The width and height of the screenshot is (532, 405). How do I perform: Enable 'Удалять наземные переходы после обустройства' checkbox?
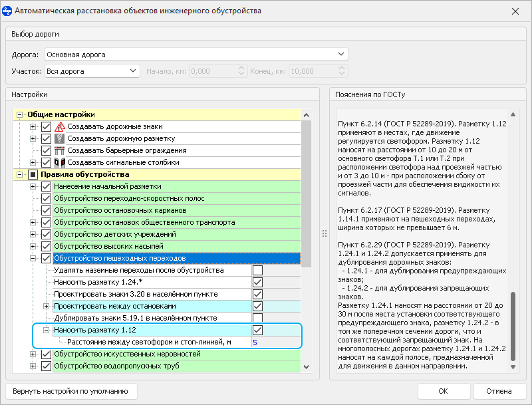pyautogui.click(x=257, y=270)
